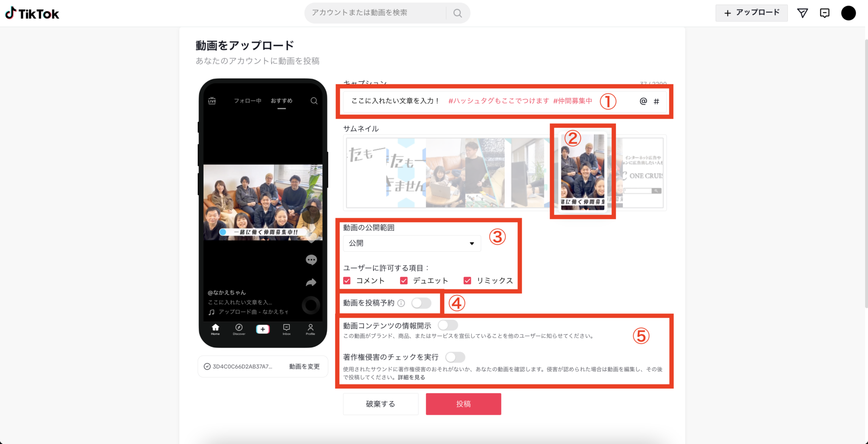Click info icon beside 動画を投稿予約
Screen dimensions: 868x444
pyautogui.click(x=401, y=303)
